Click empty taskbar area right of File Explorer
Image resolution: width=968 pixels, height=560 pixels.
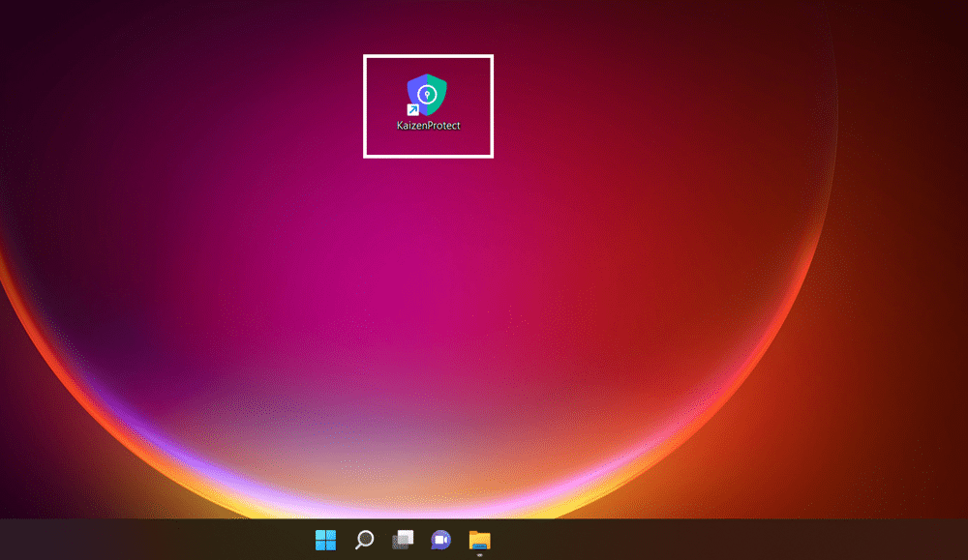pyautogui.click(x=678, y=540)
